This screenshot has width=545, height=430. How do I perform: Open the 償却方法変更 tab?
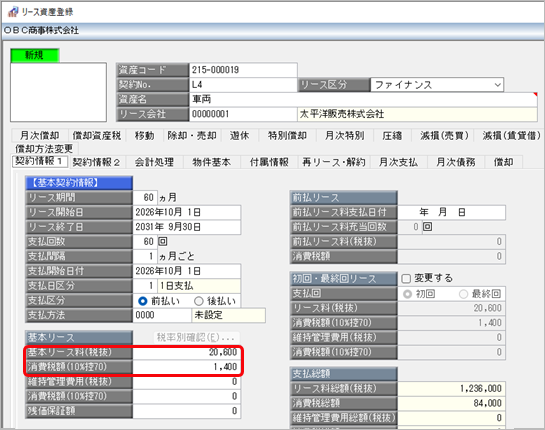(x=44, y=148)
